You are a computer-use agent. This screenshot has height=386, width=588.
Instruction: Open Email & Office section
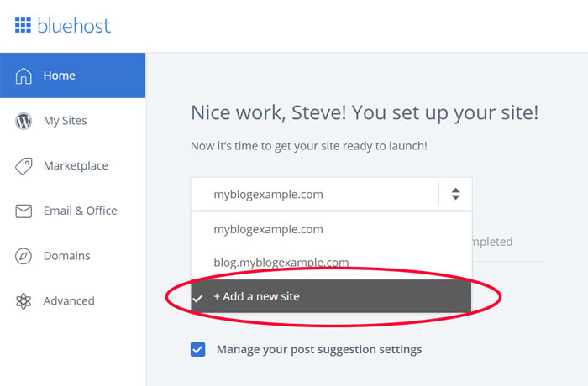click(81, 211)
